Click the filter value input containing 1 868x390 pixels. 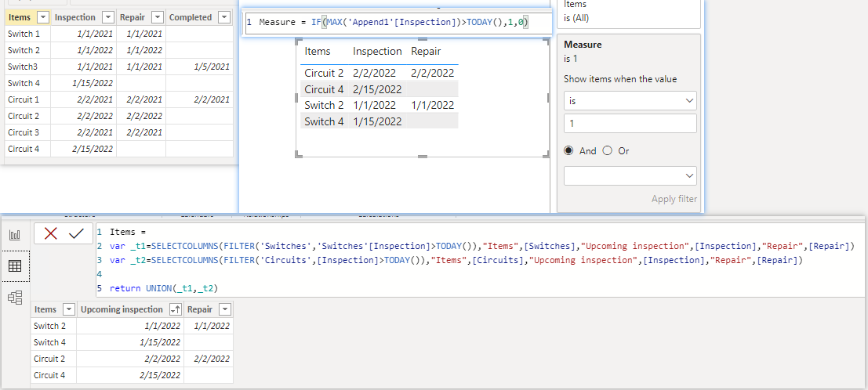tap(630, 124)
